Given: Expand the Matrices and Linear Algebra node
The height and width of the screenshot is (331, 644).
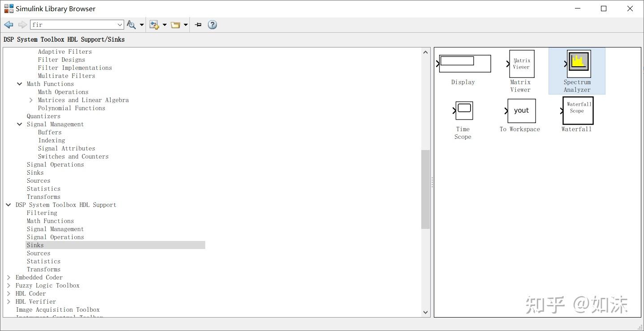Looking at the screenshot, I should click(30, 100).
